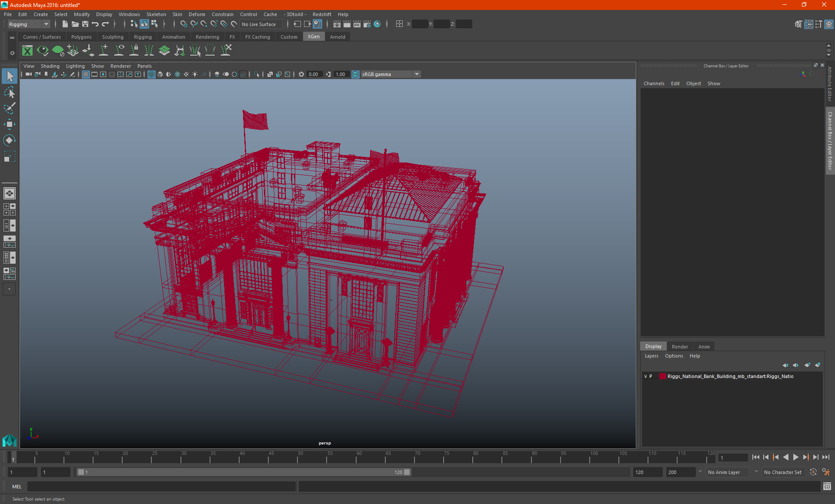
Task: Switch to the Polygons shelf tab
Action: tap(81, 37)
